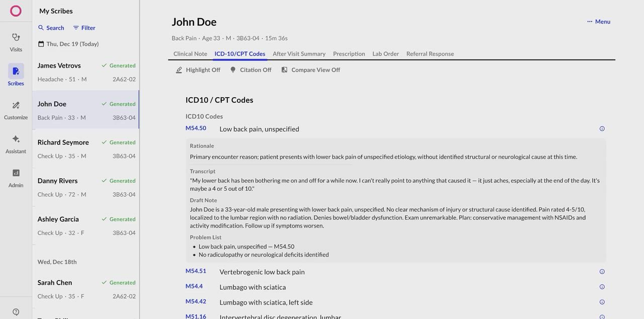Screen dimensions: 644x319
Task: Click the 'Wed, Dec 18th' date header
Action: point(57,262)
